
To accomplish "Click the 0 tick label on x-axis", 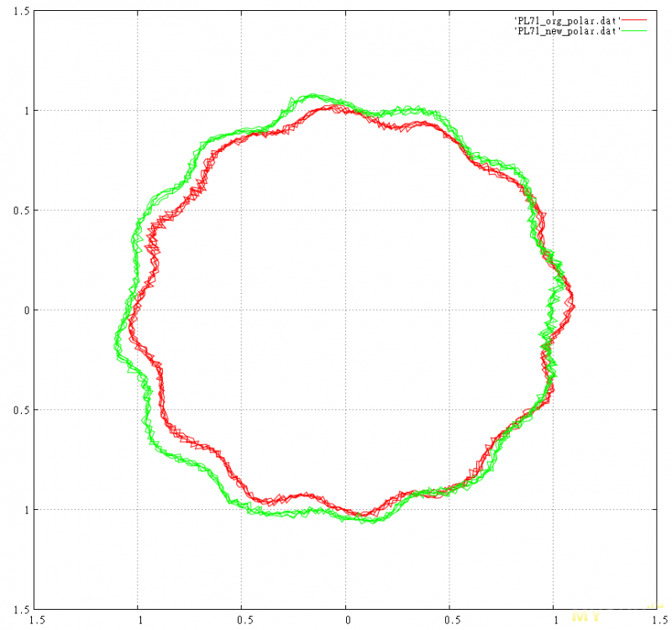I will [x=346, y=620].
